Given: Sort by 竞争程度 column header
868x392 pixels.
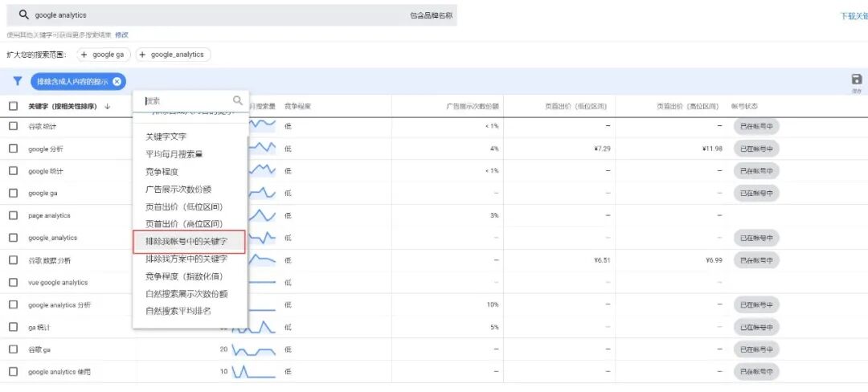Looking at the screenshot, I should 297,106.
